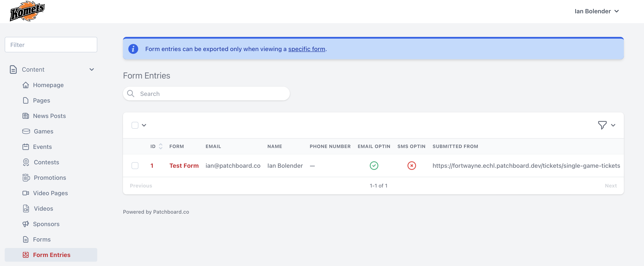Click the Next pagination button

click(x=611, y=186)
